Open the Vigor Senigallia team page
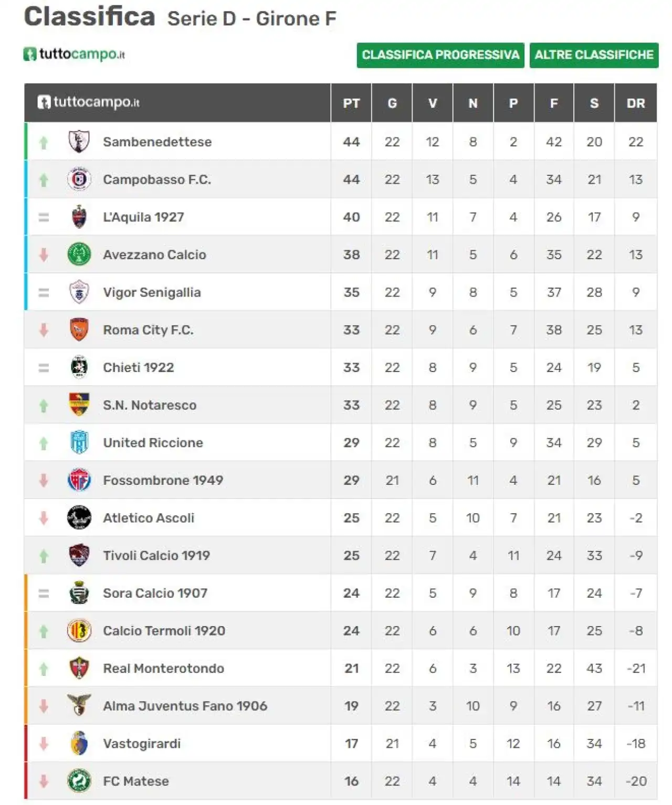 [x=152, y=292]
